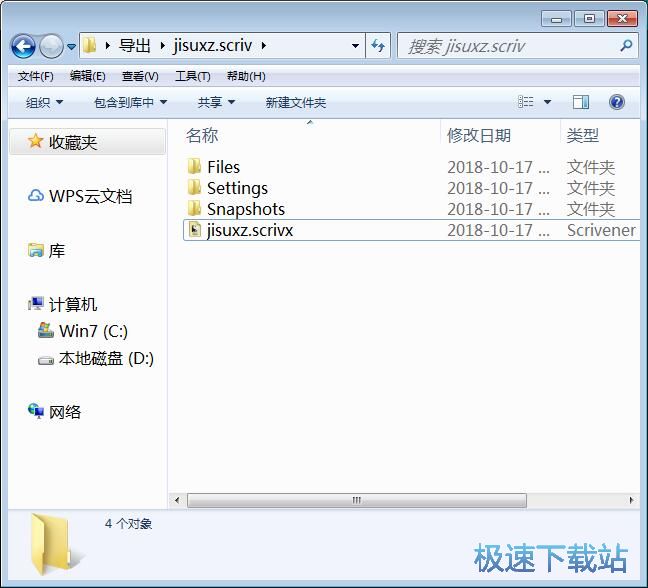Select WPS云文档 in the navigation pane
The width and height of the screenshot is (648, 588).
coord(91,196)
